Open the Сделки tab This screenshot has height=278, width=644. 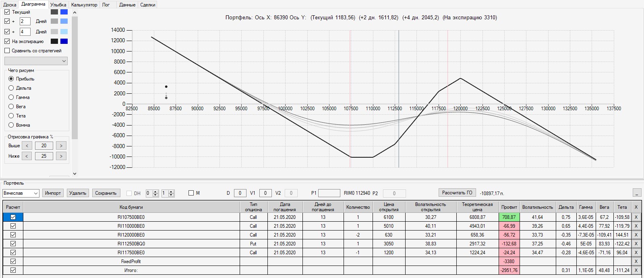(x=148, y=5)
